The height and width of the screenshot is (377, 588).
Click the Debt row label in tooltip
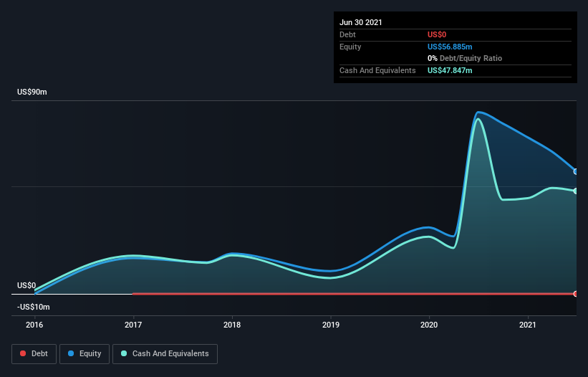point(347,34)
